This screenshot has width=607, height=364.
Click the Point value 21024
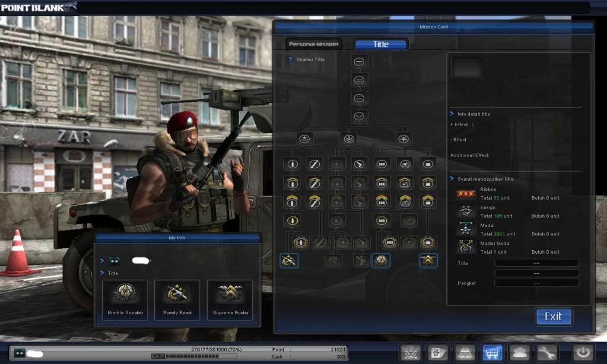(x=338, y=349)
